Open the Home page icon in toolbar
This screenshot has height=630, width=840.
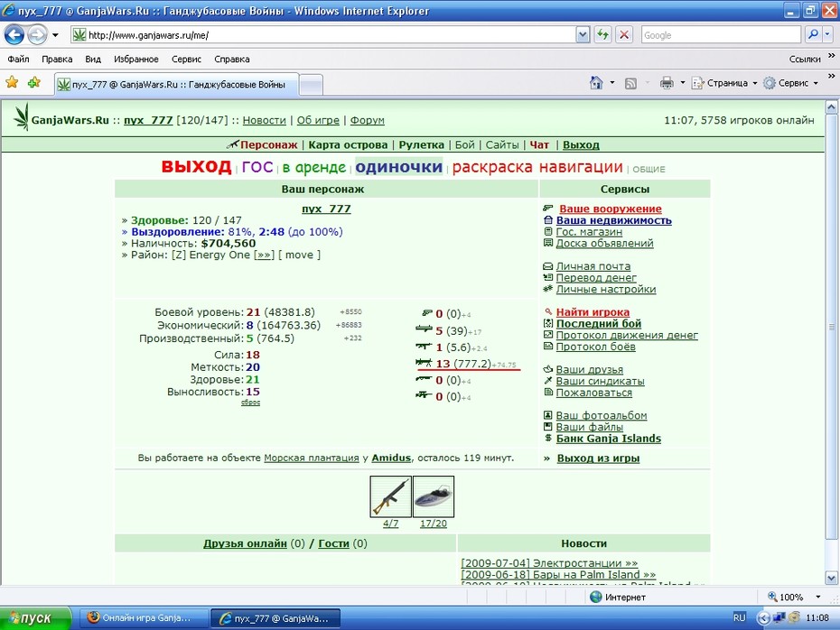[596, 83]
